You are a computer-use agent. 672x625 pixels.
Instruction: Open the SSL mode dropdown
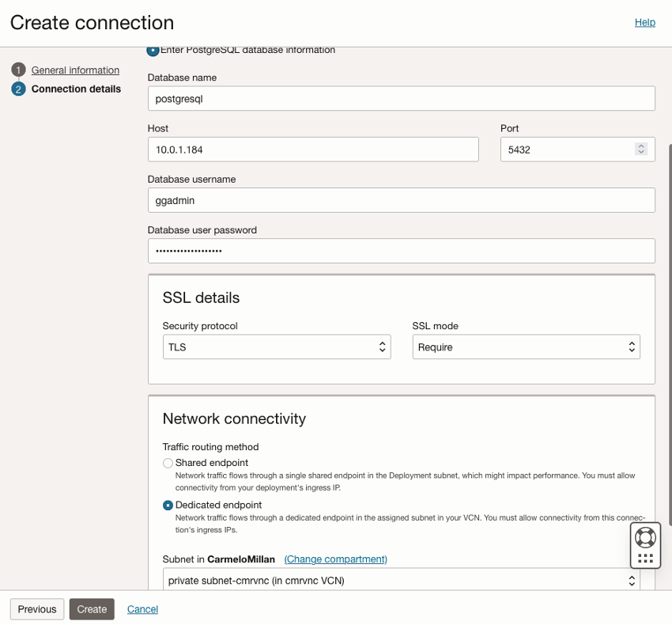click(x=526, y=347)
